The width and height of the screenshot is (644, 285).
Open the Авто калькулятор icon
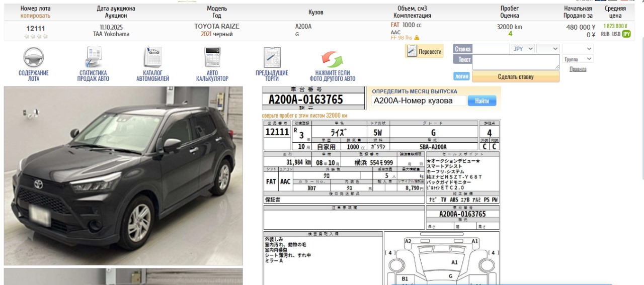(212, 57)
